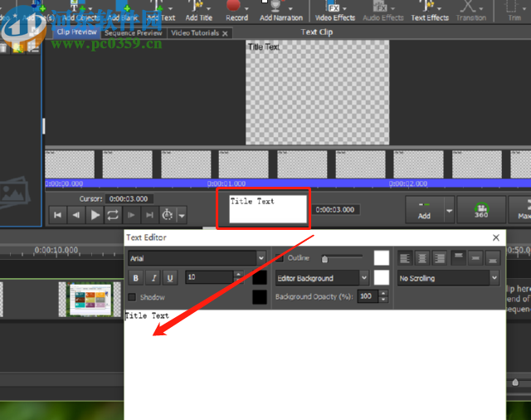Switch to Sequence Preview tab
The width and height of the screenshot is (531, 420).
tap(133, 33)
